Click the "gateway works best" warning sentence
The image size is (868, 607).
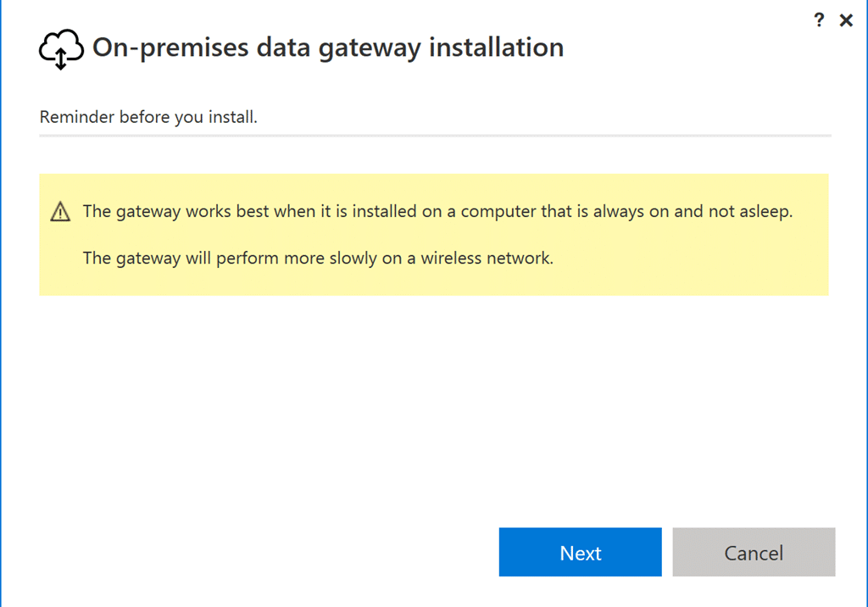point(437,211)
